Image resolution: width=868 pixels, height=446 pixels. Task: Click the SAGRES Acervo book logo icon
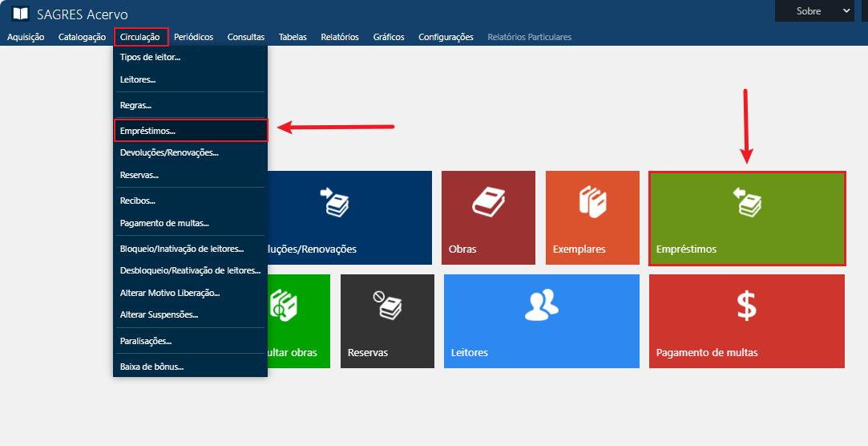tap(21, 14)
